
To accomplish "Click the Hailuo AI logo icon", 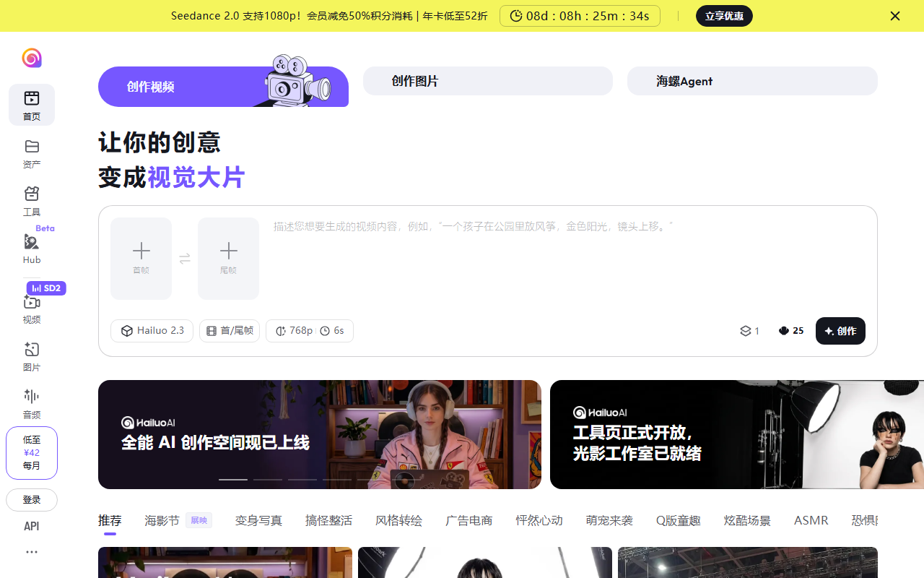I will 32,58.
